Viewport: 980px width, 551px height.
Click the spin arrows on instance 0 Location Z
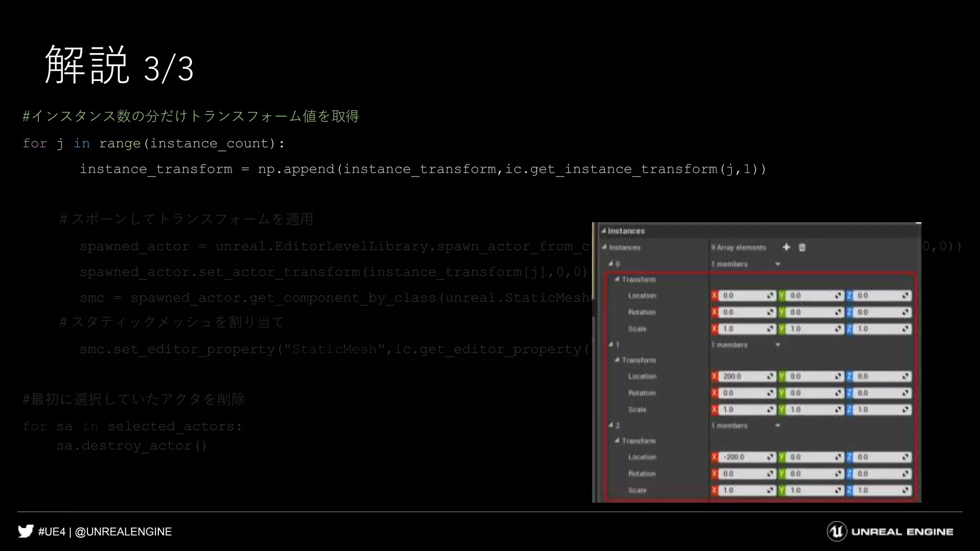906,296
